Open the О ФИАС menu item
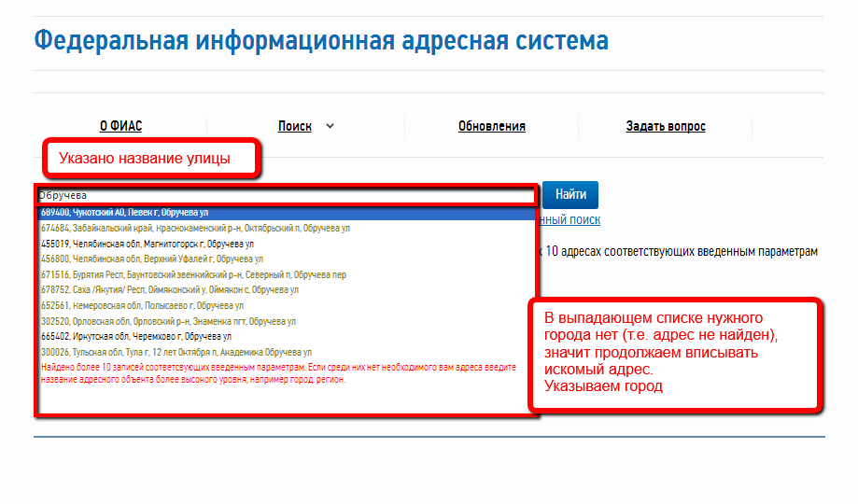The height and width of the screenshot is (504, 858). pyautogui.click(x=120, y=126)
